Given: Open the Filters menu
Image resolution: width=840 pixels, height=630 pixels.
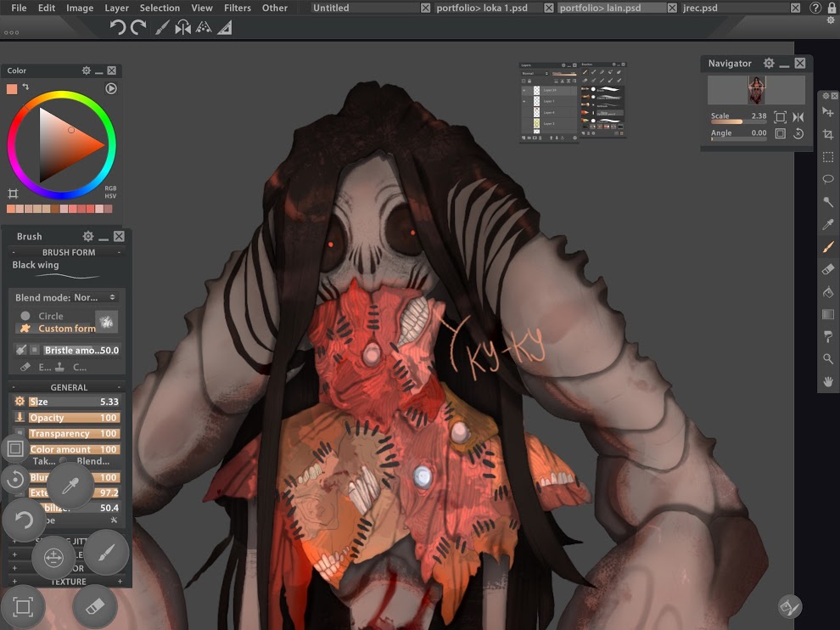Looking at the screenshot, I should tap(237, 8).
